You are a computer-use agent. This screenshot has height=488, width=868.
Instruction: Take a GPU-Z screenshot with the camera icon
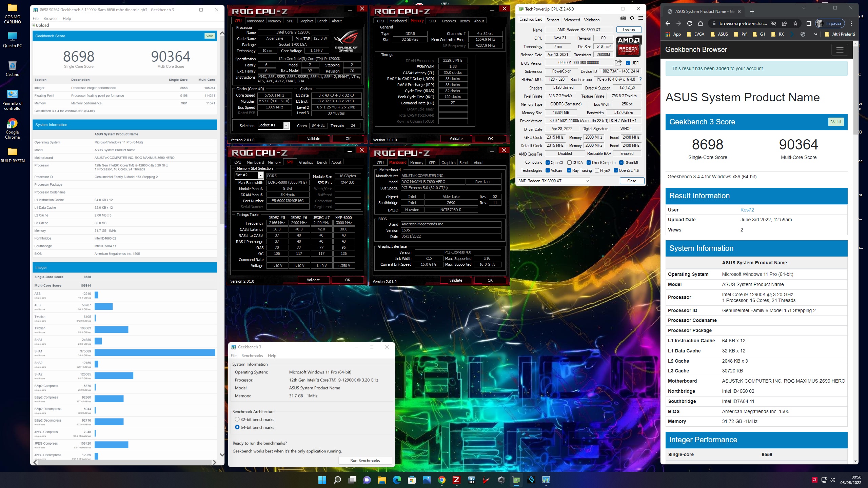coord(623,18)
